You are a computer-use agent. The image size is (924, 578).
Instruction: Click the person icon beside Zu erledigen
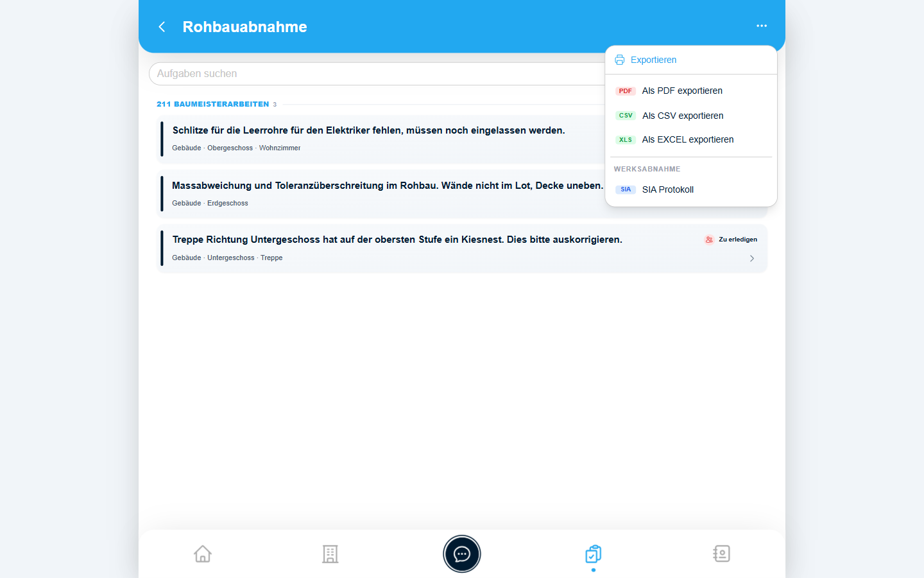709,240
